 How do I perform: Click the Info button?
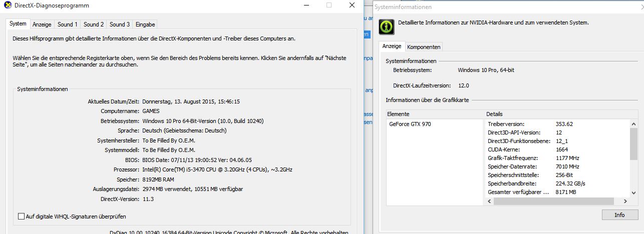click(619, 214)
